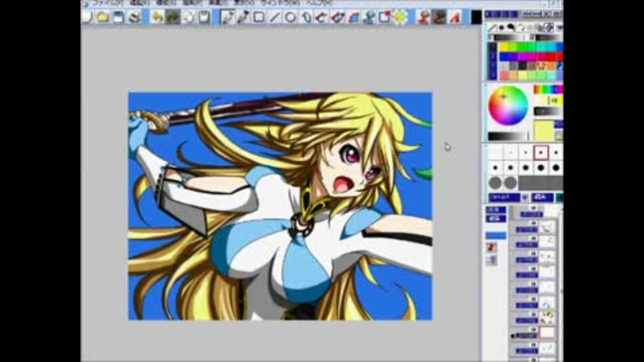Click the rainbow hue strip beside color wheel
This screenshot has height=362, width=644.
pos(548,89)
